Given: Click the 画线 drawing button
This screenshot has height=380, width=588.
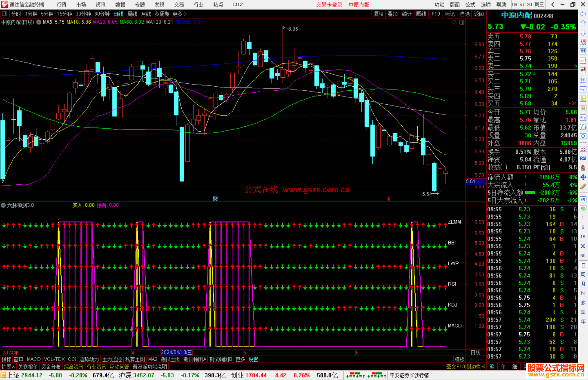Looking at the screenshot, I should 421,14.
